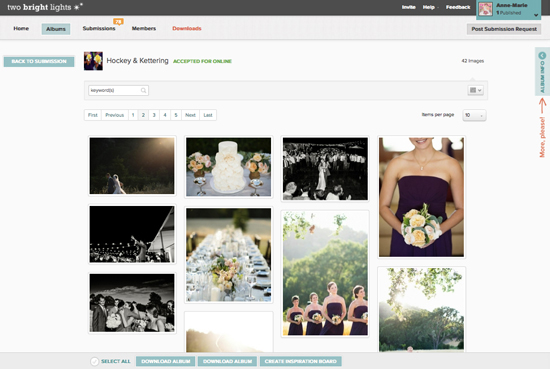
Task: Click the Hockey & Kettering album title
Action: tap(138, 61)
